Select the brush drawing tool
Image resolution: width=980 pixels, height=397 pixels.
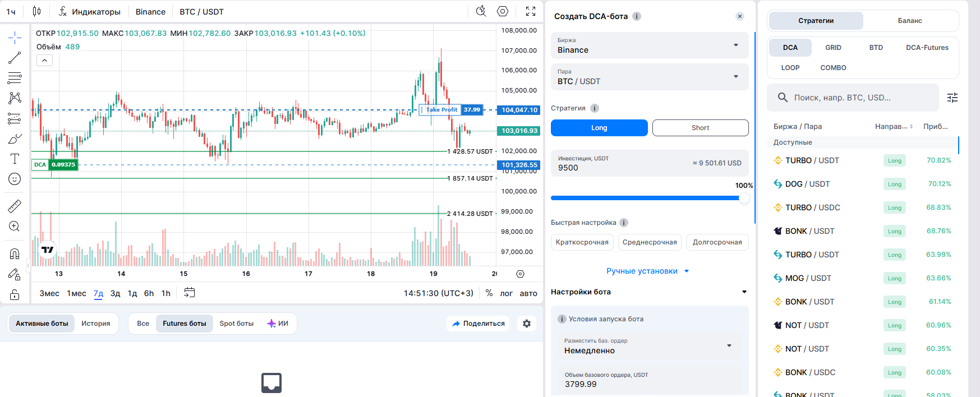15,139
